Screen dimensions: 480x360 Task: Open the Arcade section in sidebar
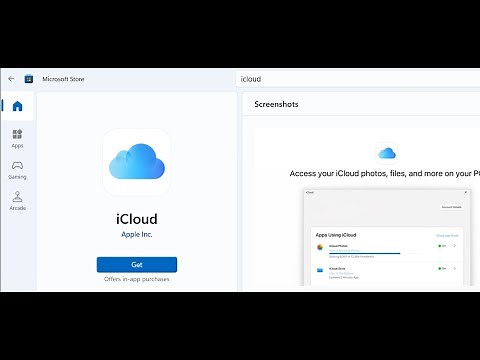click(x=17, y=201)
